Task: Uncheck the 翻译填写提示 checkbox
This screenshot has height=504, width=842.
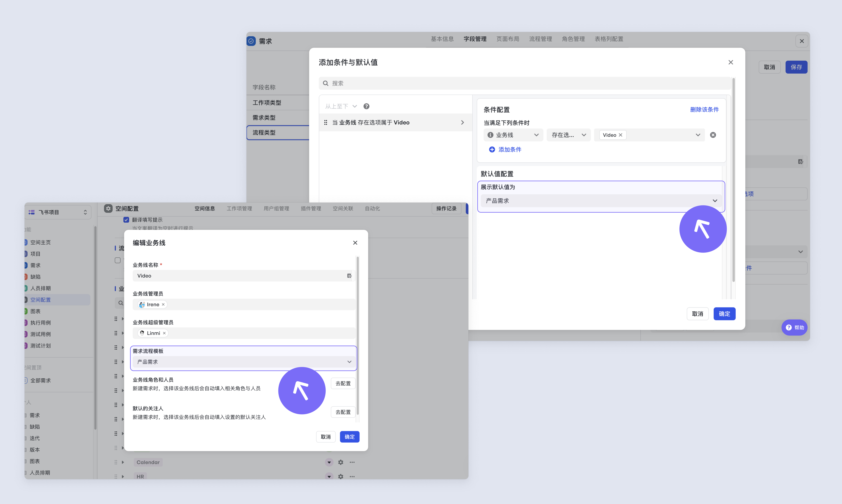Action: pos(126,220)
